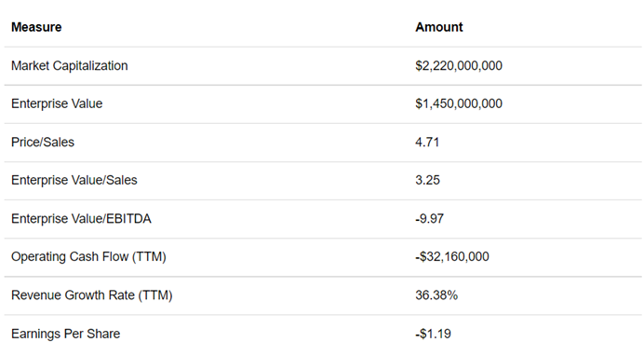Click the word Capitalization in first row
Screen dimensions: 644x356
click(x=90, y=66)
